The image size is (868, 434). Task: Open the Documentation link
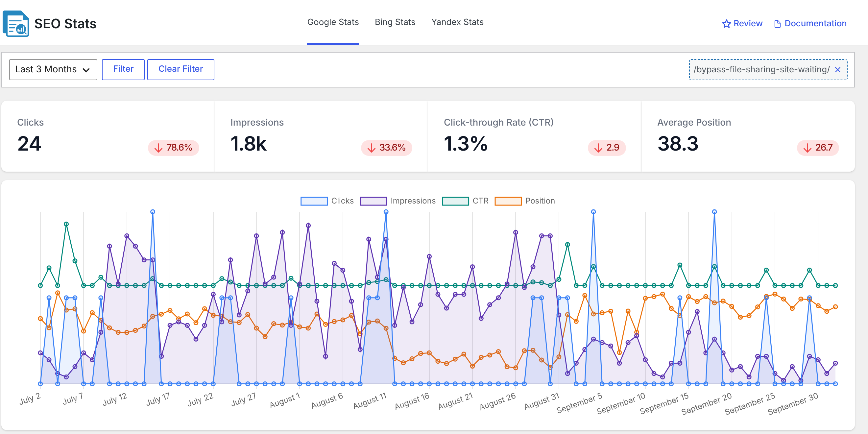[810, 24]
